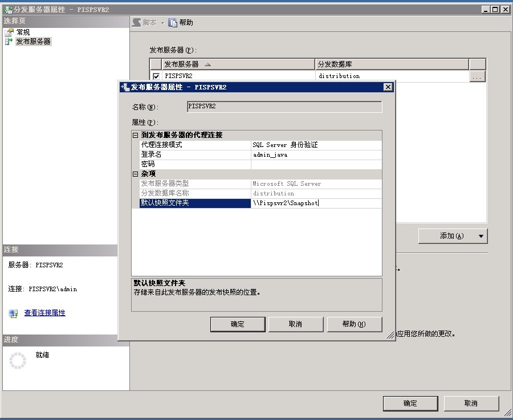Collapse the 杂项 property section
Image resolution: width=513 pixels, height=420 pixels.
(135, 174)
